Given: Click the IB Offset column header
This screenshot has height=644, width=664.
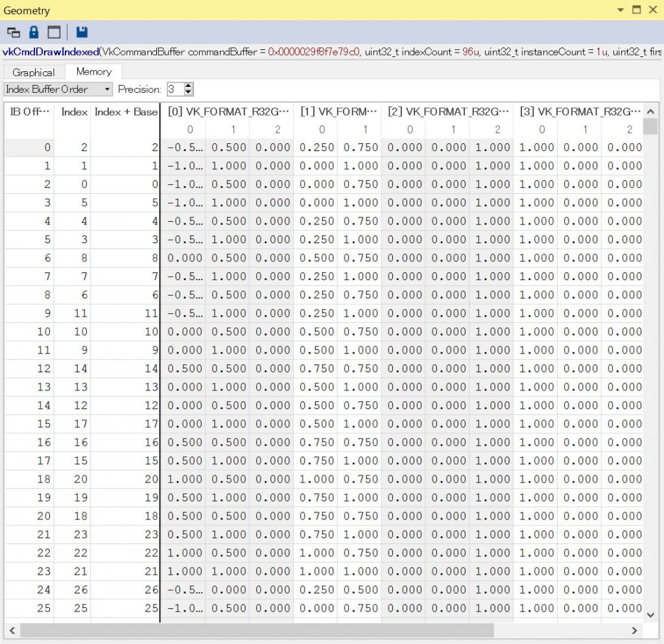Looking at the screenshot, I should [29, 112].
